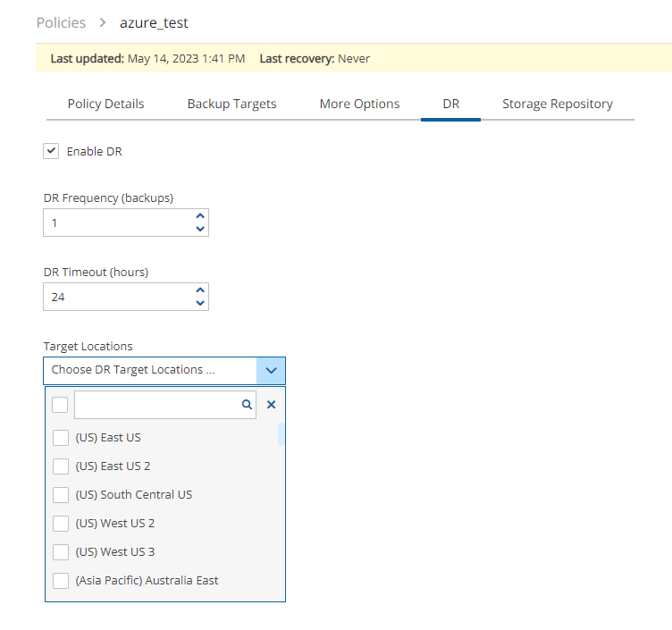Open the Backup Targets tab
Viewport: 672px width, 630px height.
231,104
